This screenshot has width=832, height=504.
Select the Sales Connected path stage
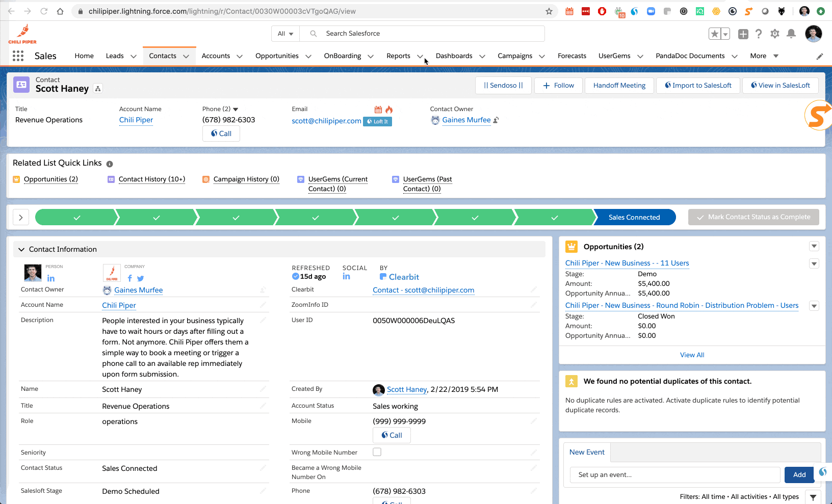click(634, 217)
